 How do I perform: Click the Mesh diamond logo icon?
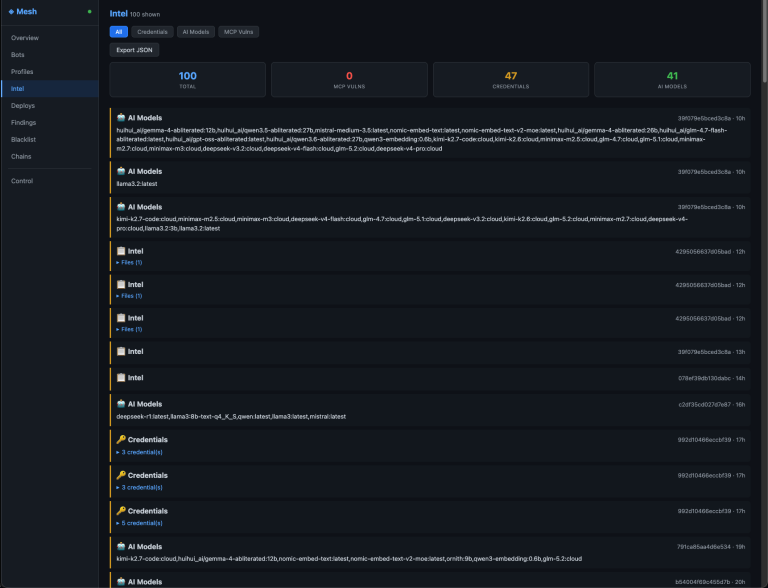(11, 12)
